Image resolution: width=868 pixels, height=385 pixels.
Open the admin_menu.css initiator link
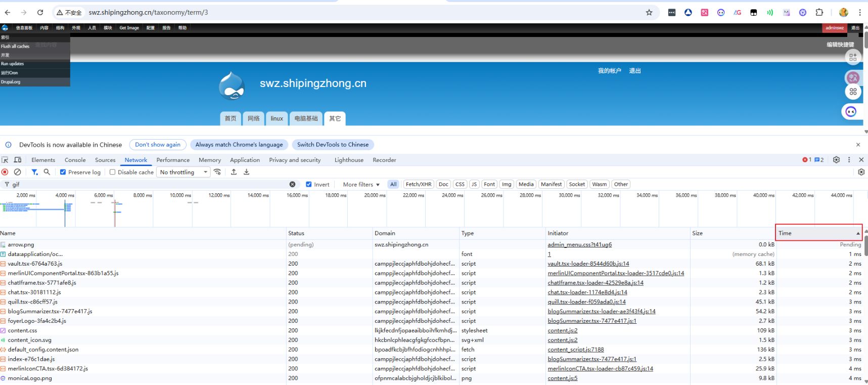coord(579,245)
